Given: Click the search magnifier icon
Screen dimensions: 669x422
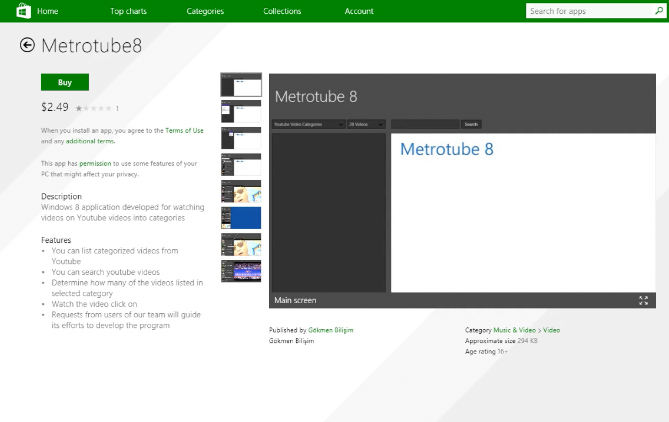Looking at the screenshot, I should (659, 11).
